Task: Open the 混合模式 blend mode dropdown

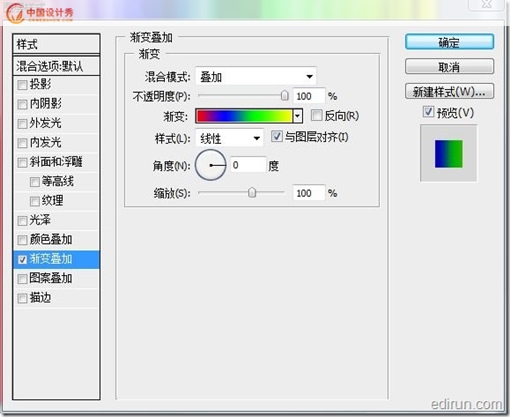Action: point(256,77)
